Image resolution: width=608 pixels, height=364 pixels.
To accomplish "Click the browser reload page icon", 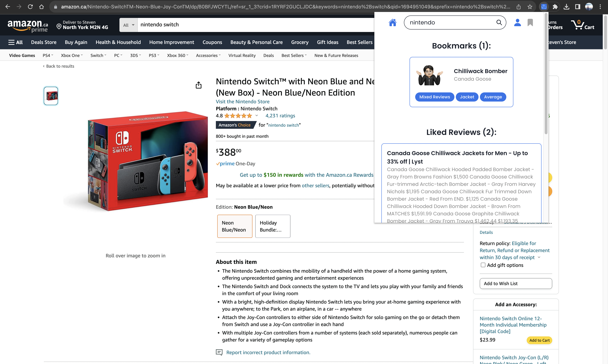I will 30,7.
